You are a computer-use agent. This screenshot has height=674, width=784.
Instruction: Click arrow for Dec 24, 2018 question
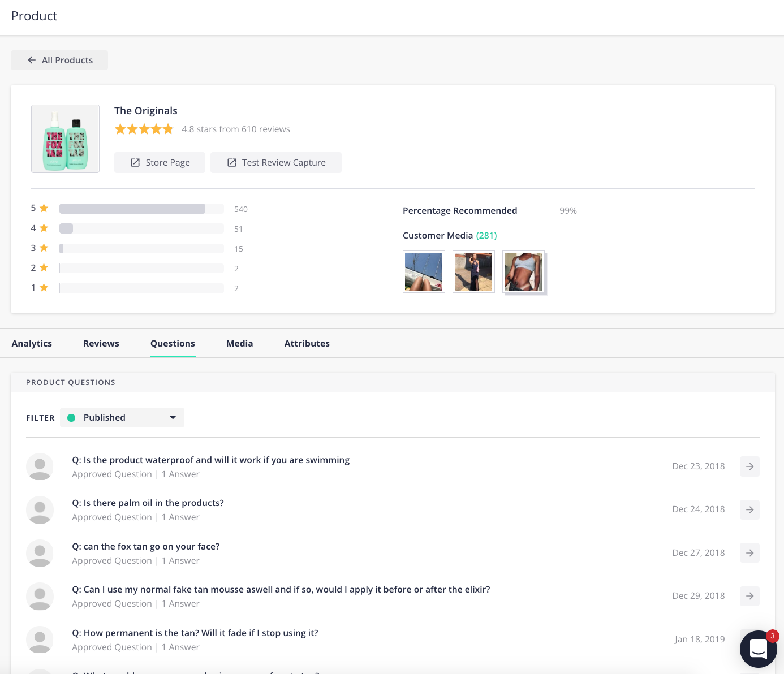(x=749, y=509)
